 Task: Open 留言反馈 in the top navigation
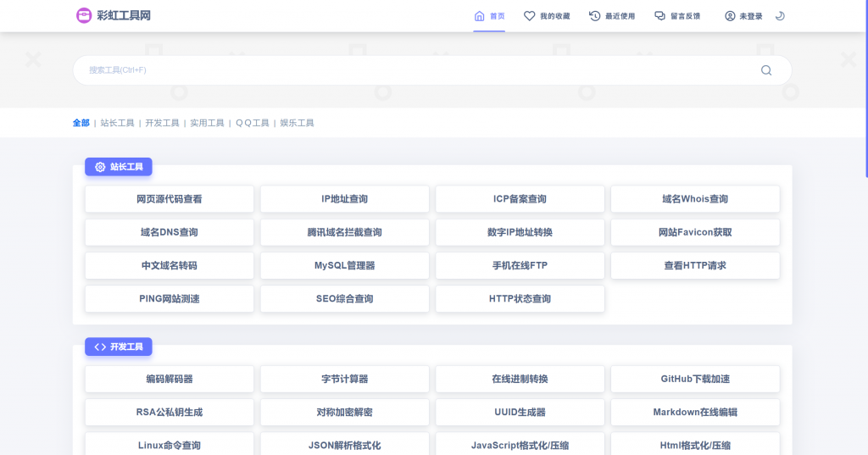pyautogui.click(x=677, y=16)
